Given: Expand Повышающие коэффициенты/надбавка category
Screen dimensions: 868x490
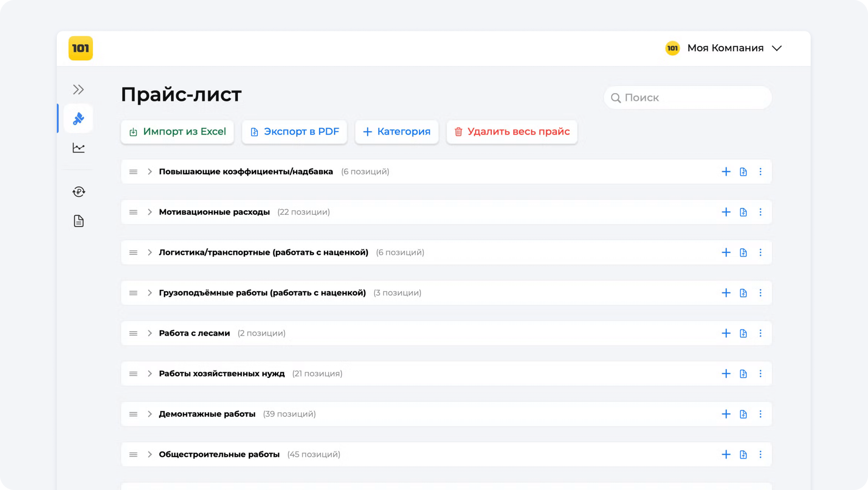Looking at the screenshot, I should tap(150, 172).
